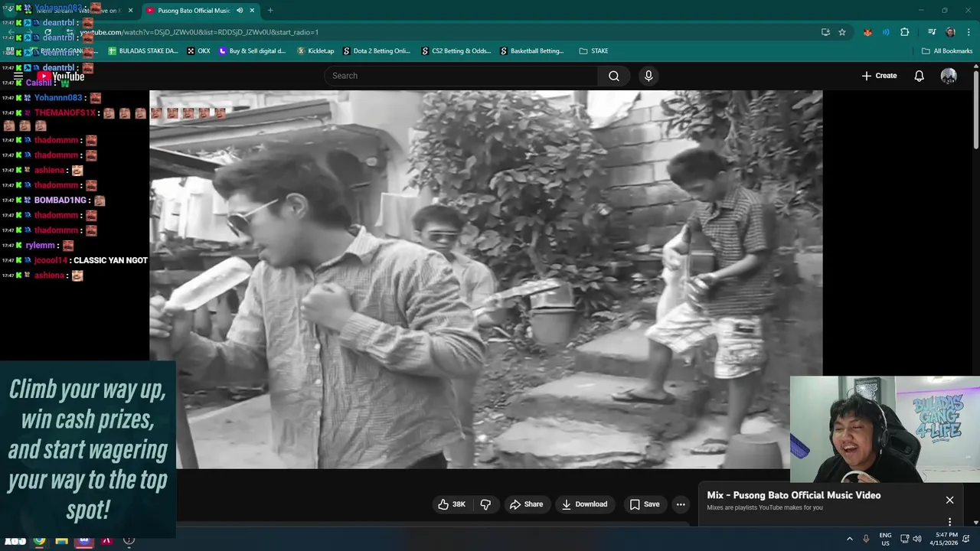The width and height of the screenshot is (980, 551).
Task: Open the Kicklet.ap bookmark
Action: (x=315, y=51)
